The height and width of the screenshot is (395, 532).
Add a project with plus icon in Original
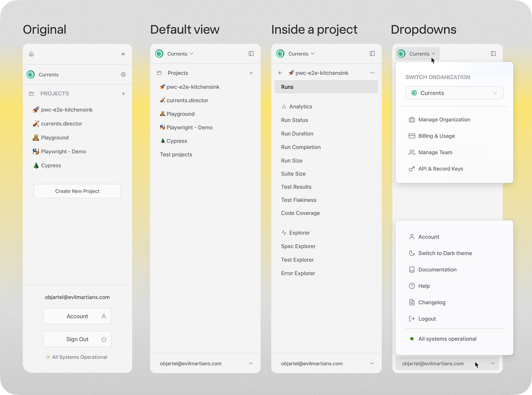(x=123, y=94)
